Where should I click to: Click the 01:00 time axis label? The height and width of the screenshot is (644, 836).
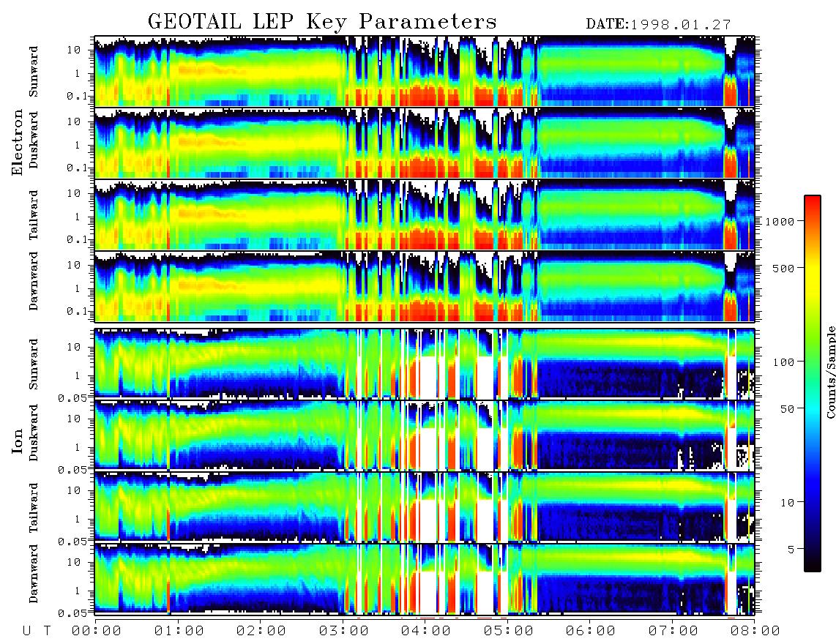click(179, 632)
